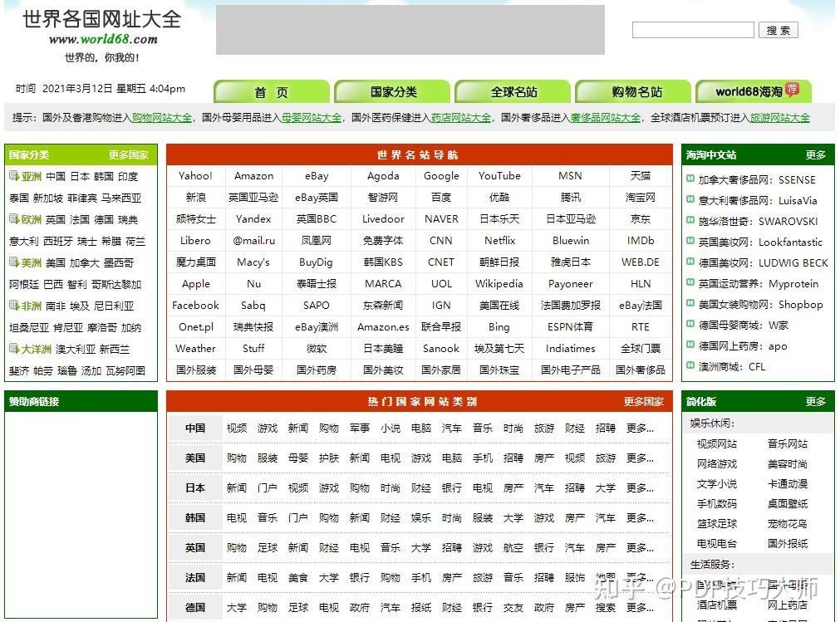The image size is (840, 622).
Task: Click the bullet icon beside Myprotein
Action: pos(690,282)
